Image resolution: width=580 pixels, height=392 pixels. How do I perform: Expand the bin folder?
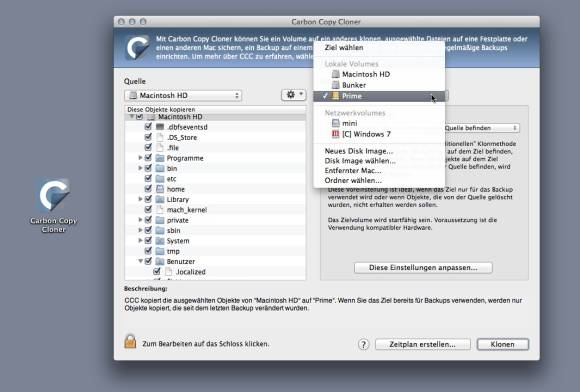coord(140,168)
